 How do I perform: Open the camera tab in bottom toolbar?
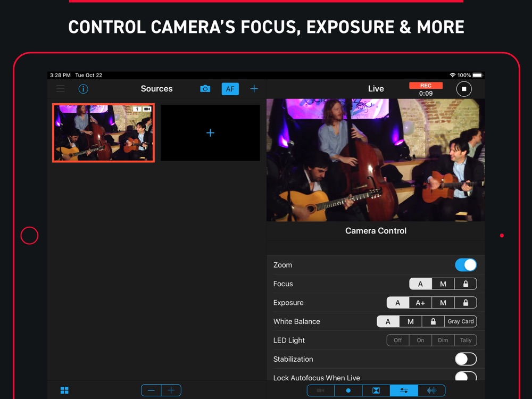(x=321, y=390)
